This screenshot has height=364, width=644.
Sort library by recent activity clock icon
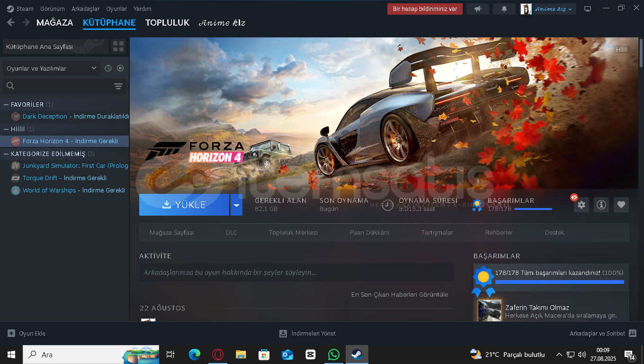(108, 68)
